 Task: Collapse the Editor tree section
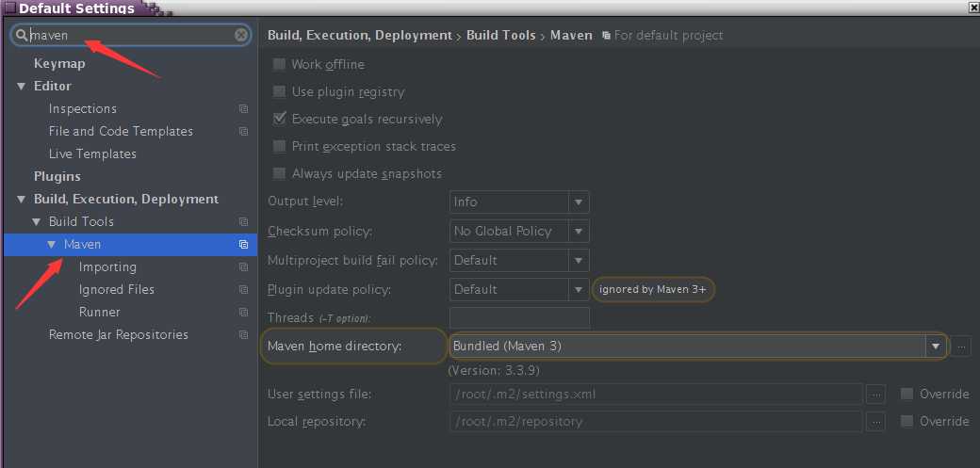22,87
